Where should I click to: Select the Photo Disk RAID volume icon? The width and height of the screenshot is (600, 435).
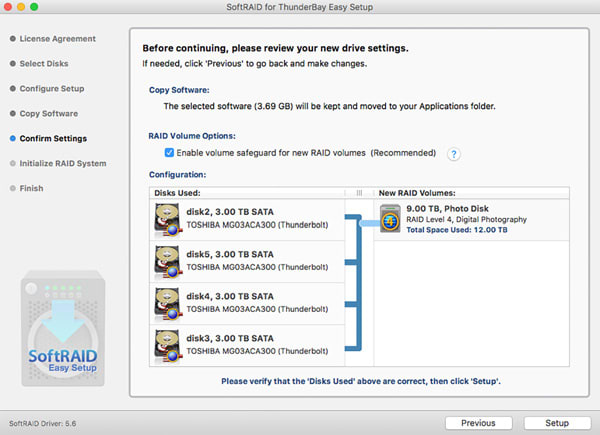pyautogui.click(x=391, y=218)
